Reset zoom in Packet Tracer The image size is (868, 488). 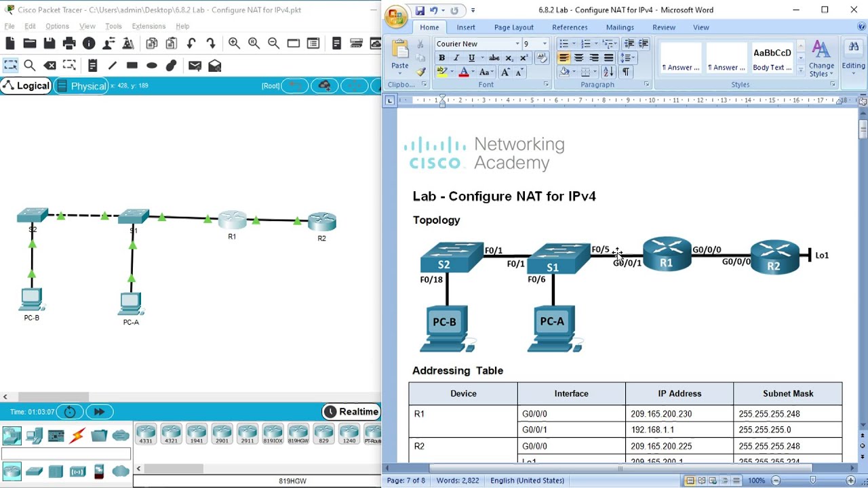coord(254,43)
